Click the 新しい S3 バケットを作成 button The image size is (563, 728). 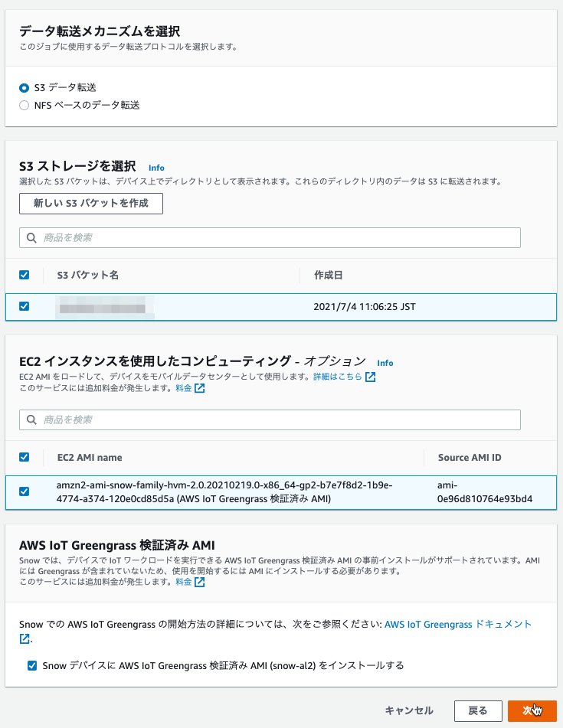91,204
